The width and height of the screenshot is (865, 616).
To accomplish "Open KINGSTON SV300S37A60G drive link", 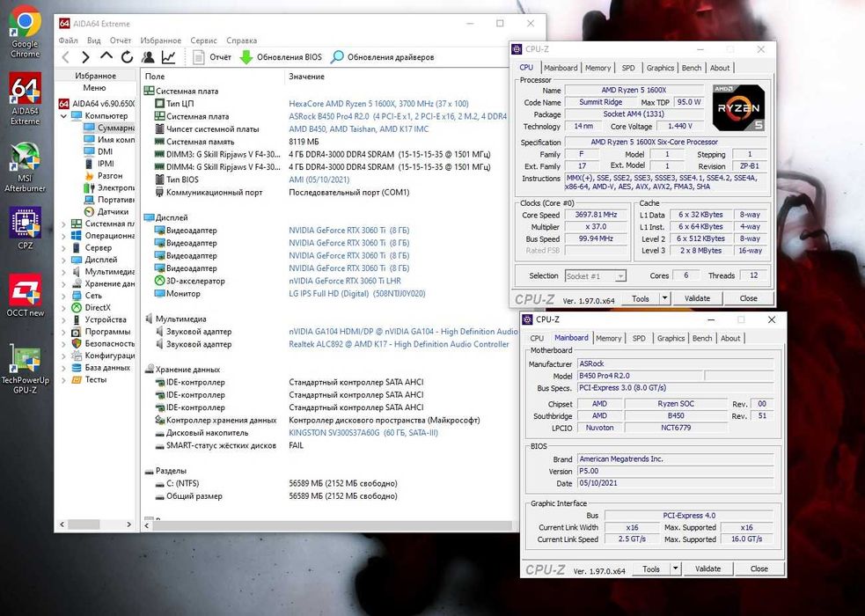I will 363,433.
